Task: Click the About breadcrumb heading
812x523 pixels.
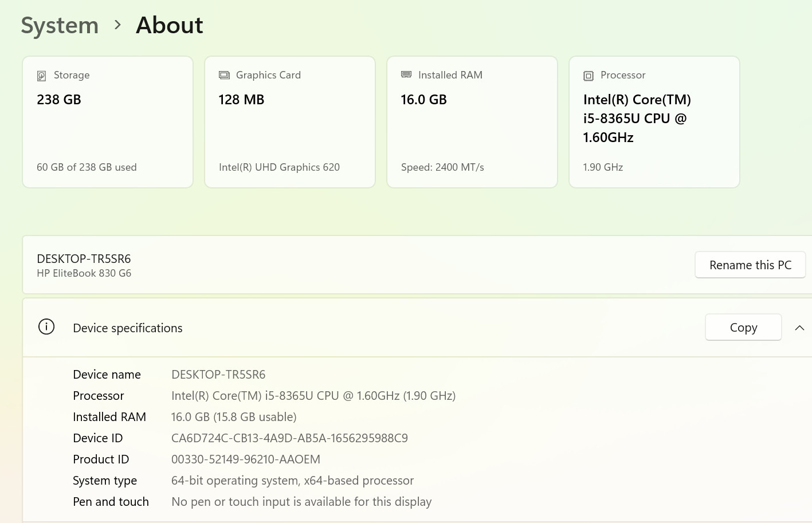Action: click(x=169, y=25)
